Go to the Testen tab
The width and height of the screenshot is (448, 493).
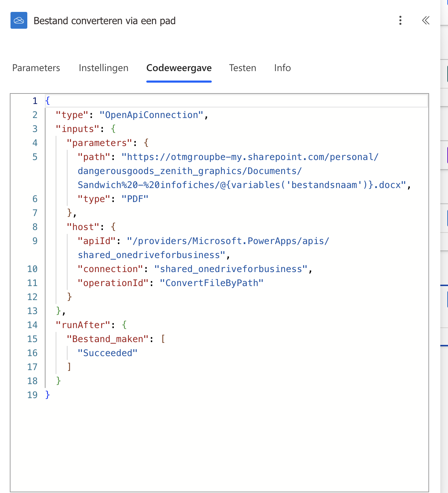[x=243, y=68]
